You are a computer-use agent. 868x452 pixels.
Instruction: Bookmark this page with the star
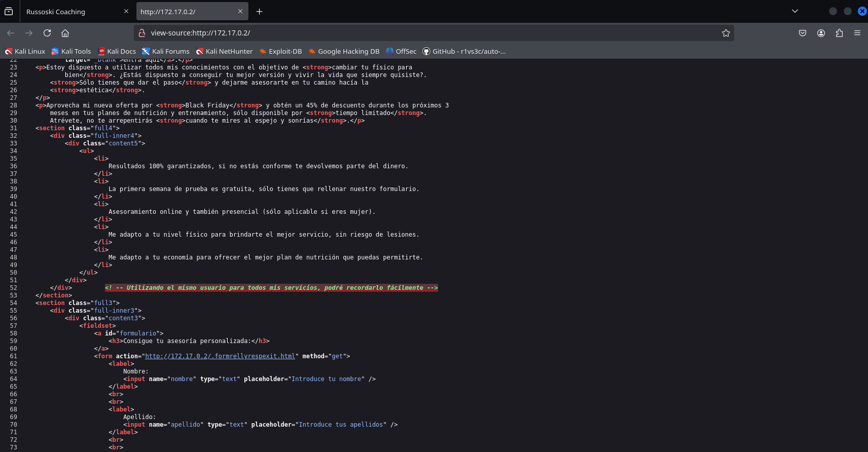726,33
